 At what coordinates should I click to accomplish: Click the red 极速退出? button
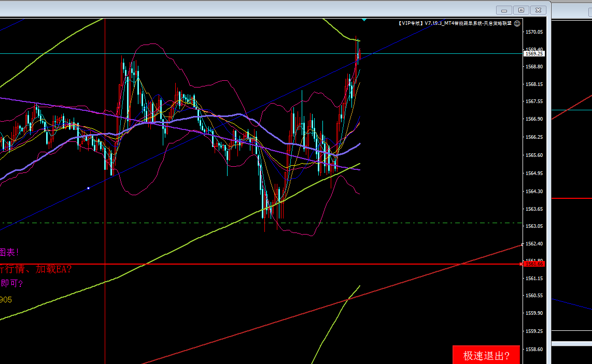pos(486,355)
